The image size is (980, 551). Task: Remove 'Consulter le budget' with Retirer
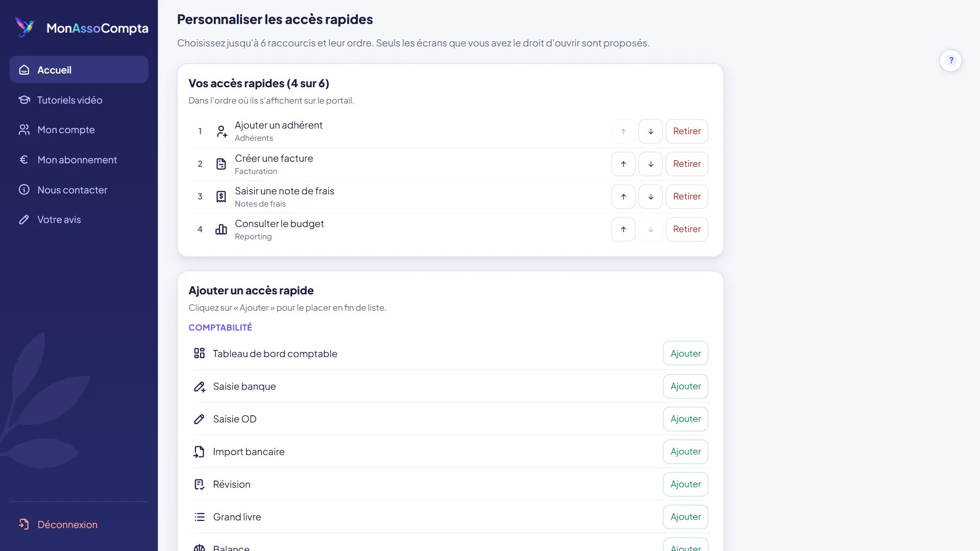click(687, 229)
